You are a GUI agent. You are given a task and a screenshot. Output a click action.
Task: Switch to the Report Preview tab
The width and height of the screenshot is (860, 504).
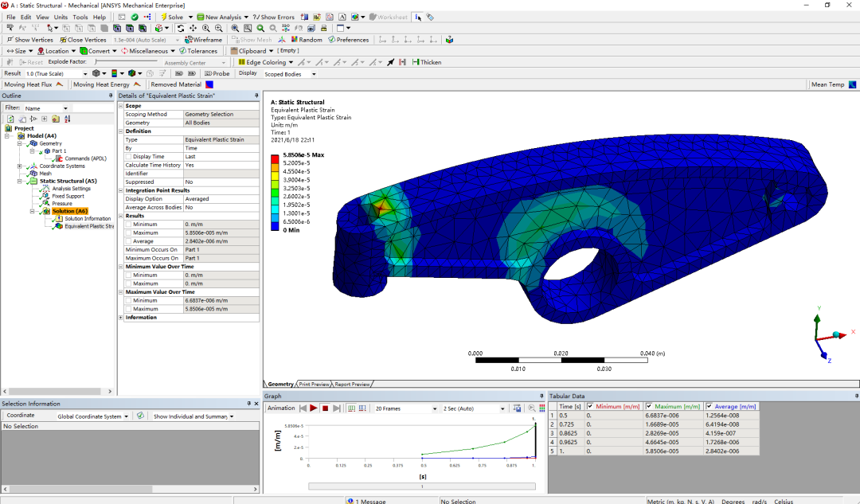pyautogui.click(x=352, y=384)
